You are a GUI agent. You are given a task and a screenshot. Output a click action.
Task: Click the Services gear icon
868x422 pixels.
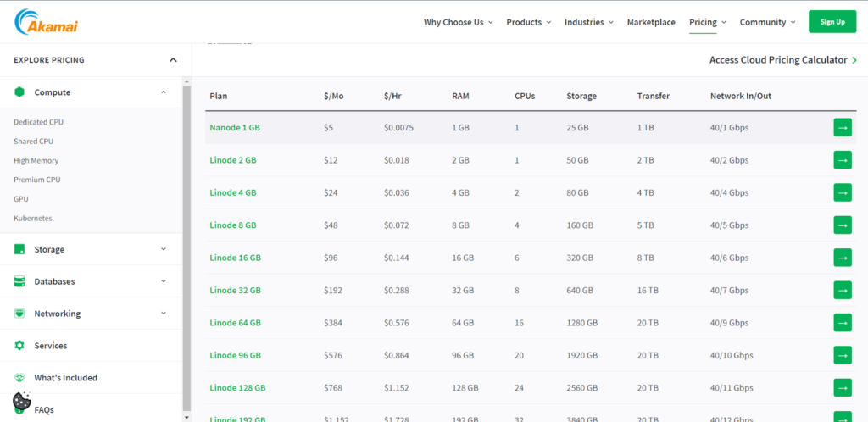point(19,346)
